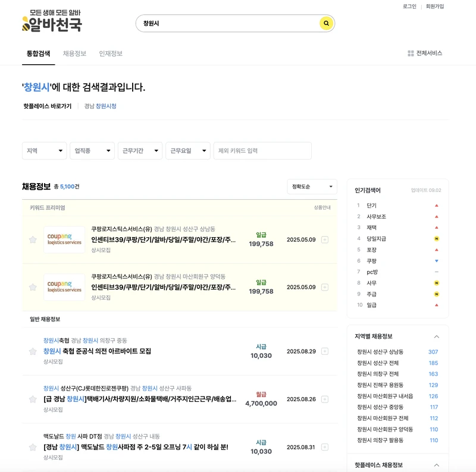Click the N badge next to 주급
476x472 pixels.
[x=437, y=294]
